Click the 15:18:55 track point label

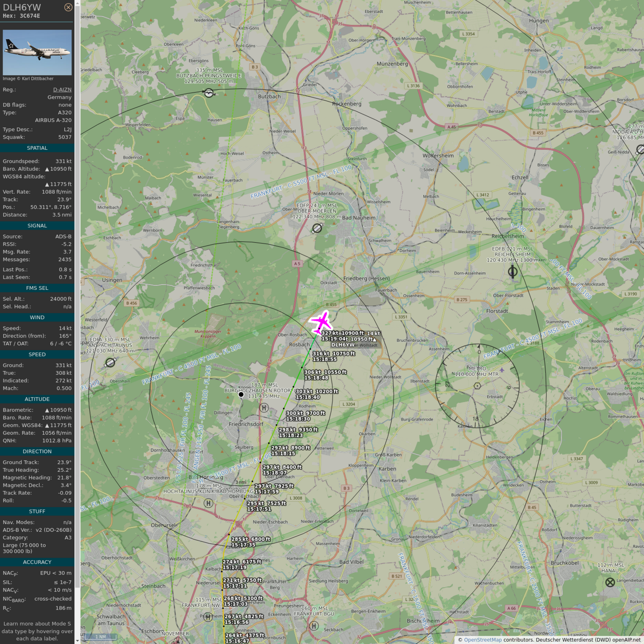tap(324, 359)
